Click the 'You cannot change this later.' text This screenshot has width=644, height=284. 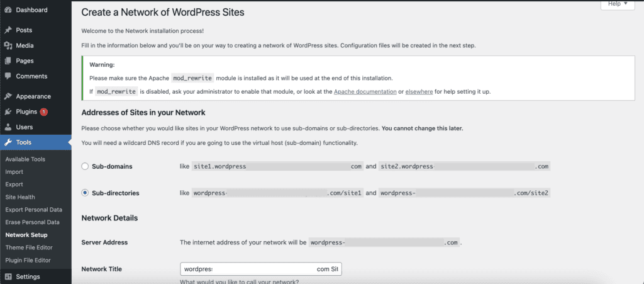point(422,128)
